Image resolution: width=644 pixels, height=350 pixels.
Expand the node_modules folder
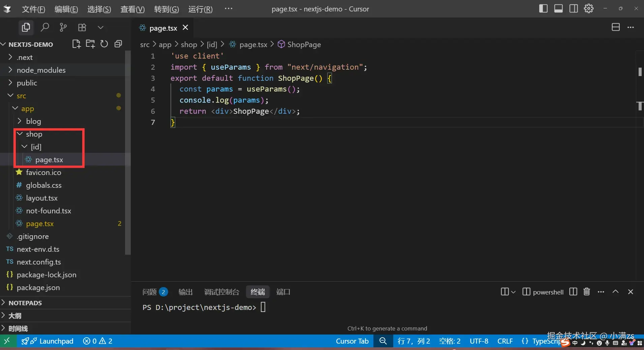[x=41, y=70]
